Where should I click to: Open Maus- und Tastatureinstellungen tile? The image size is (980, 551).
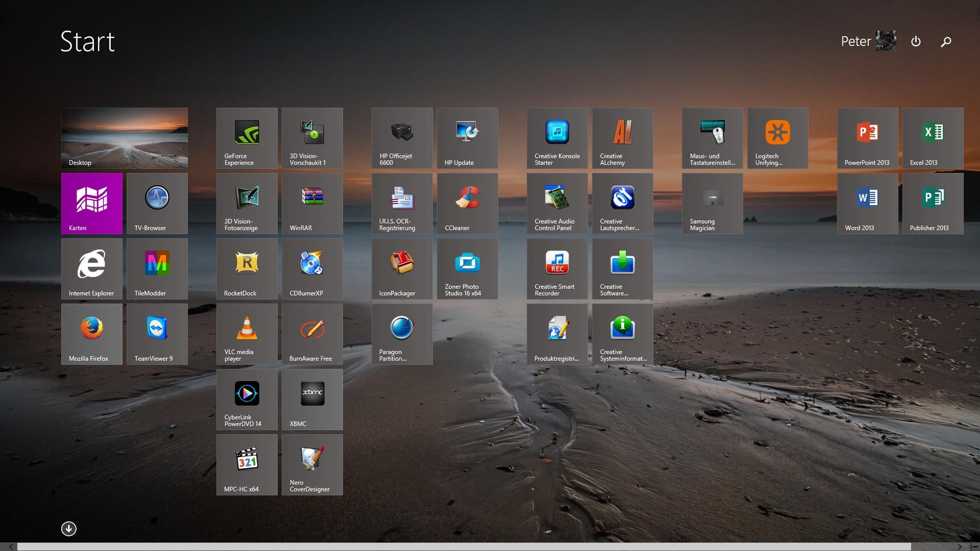[x=713, y=138]
